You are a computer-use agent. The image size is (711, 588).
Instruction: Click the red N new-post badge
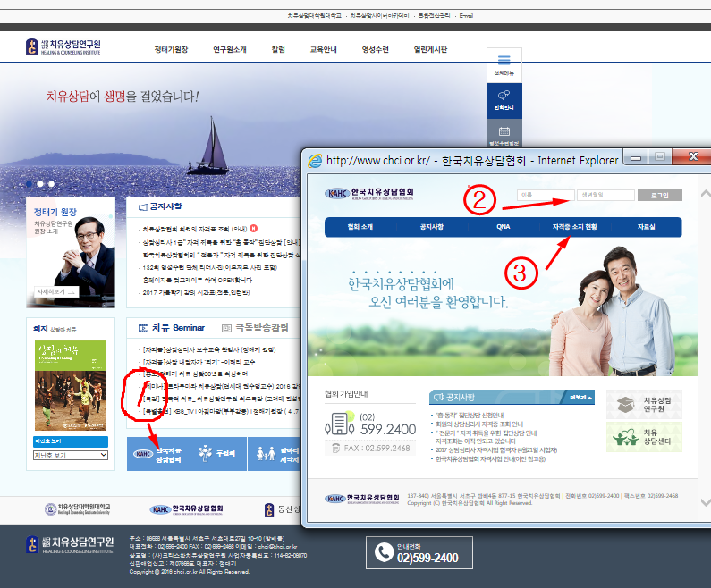coord(253,228)
